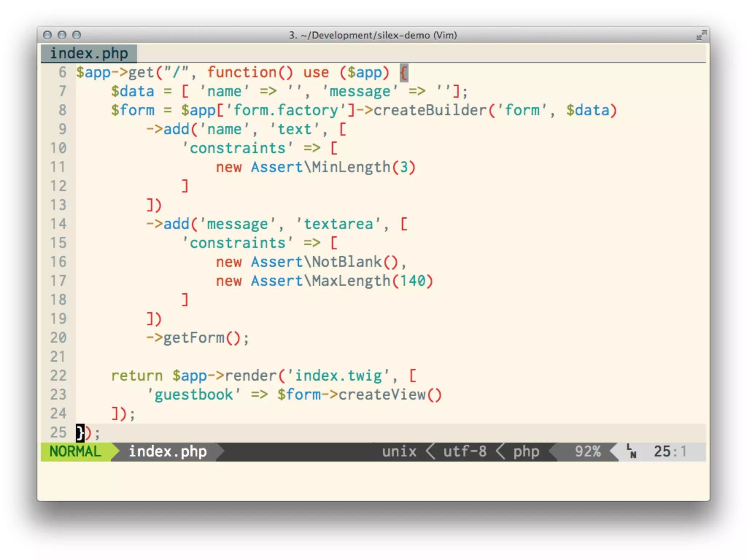Click the green zoom window button
The image size is (747, 560).
pos(76,35)
